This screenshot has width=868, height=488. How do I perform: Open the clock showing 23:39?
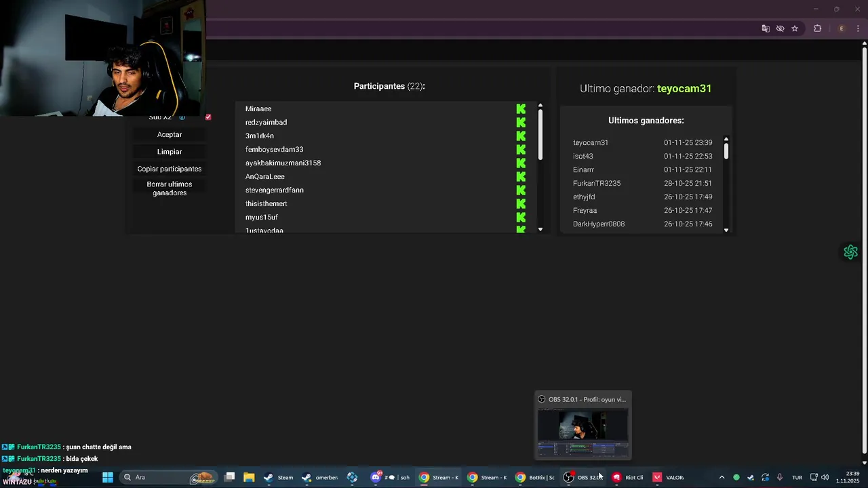point(848,477)
